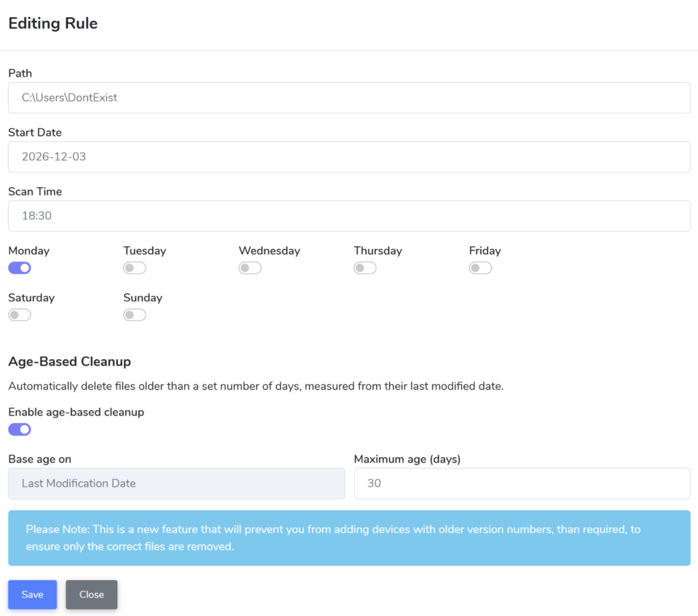Click the Editing Rule title
The image size is (698, 616).
pyautogui.click(x=53, y=23)
